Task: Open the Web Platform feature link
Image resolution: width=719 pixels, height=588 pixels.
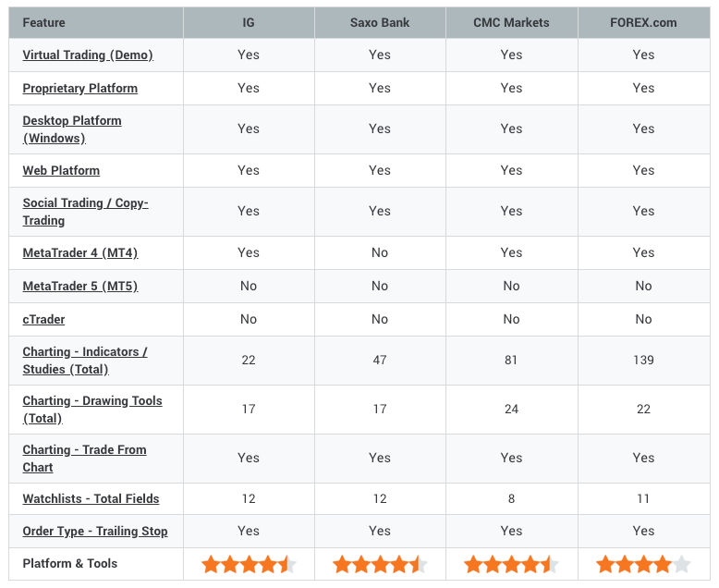Action: (x=61, y=171)
